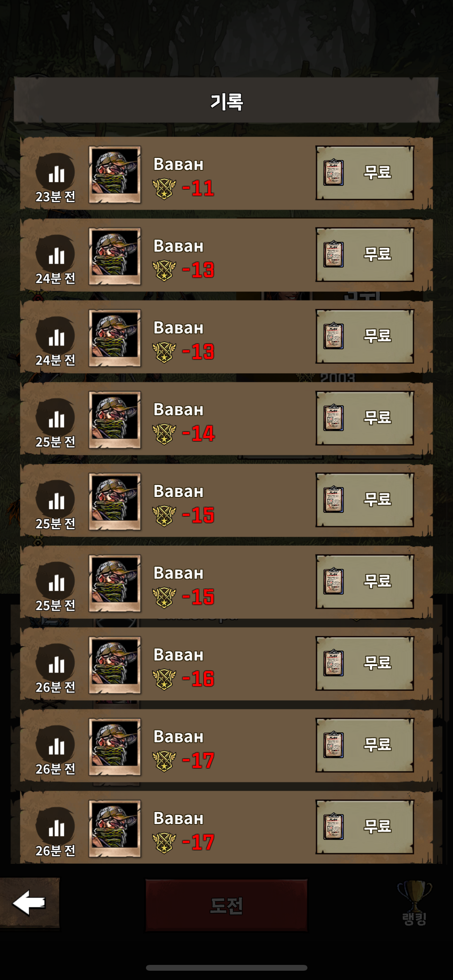Tap the 23분 전 timestamp label
Image resolution: width=453 pixels, height=980 pixels.
pos(55,197)
